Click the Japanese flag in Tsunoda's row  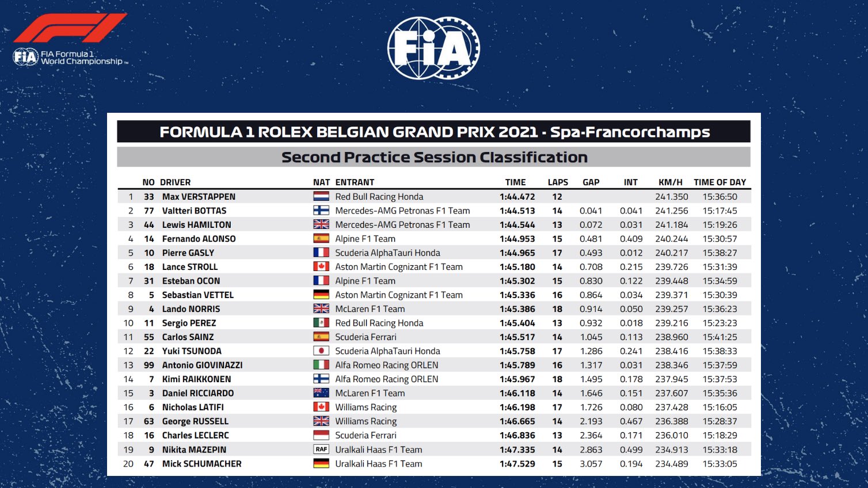pyautogui.click(x=321, y=351)
